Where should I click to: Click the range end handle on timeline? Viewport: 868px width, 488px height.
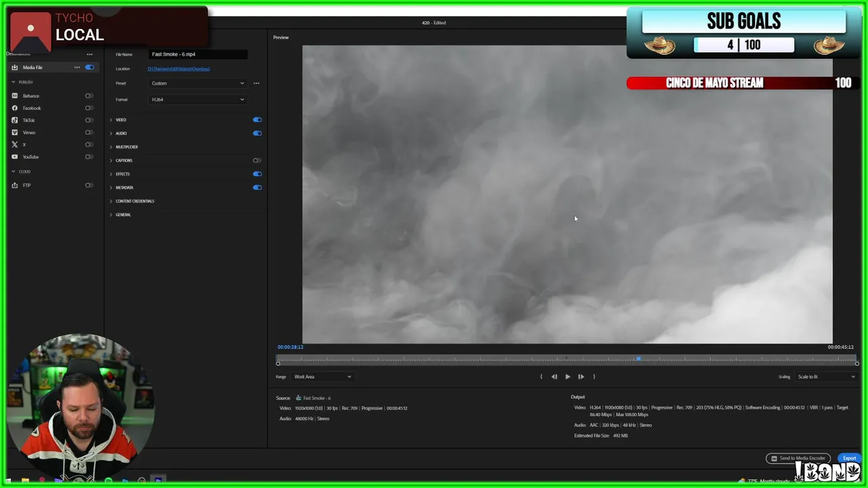click(856, 364)
